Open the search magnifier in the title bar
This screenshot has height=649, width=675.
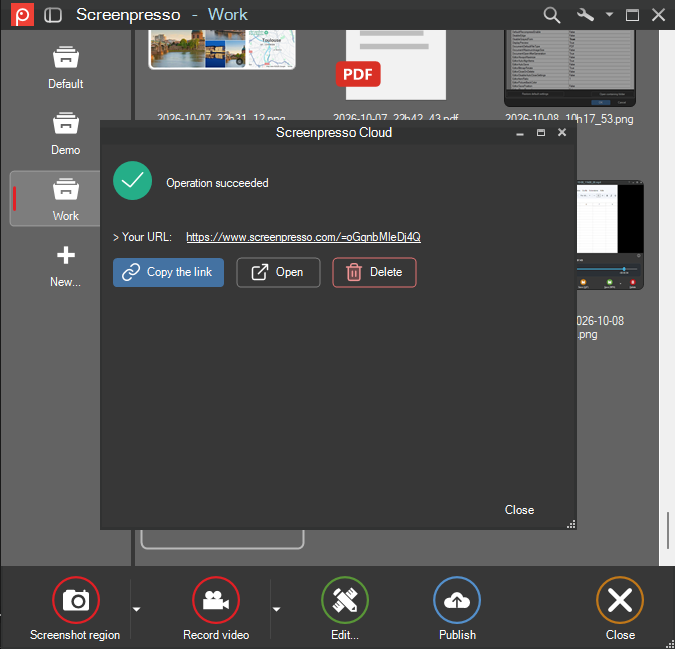551,15
